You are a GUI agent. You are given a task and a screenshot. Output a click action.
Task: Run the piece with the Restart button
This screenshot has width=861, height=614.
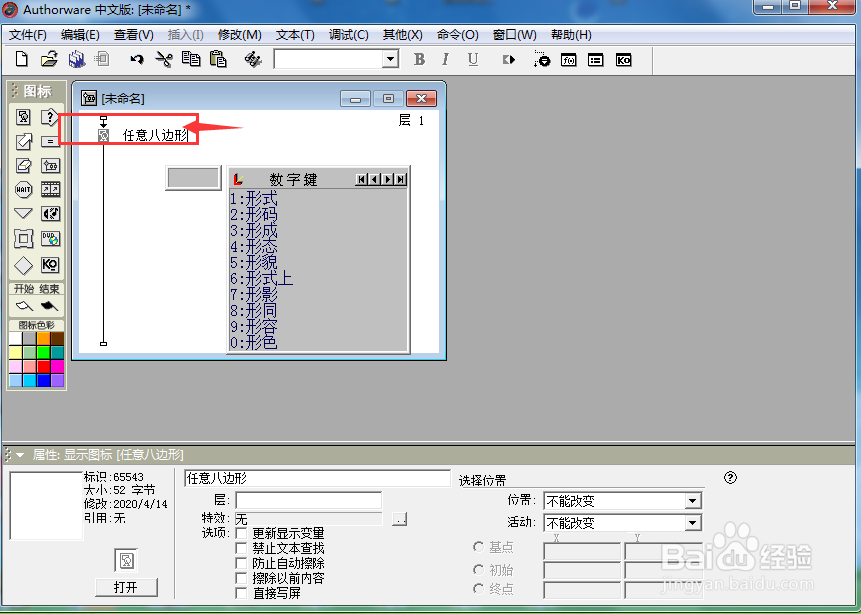(x=508, y=59)
